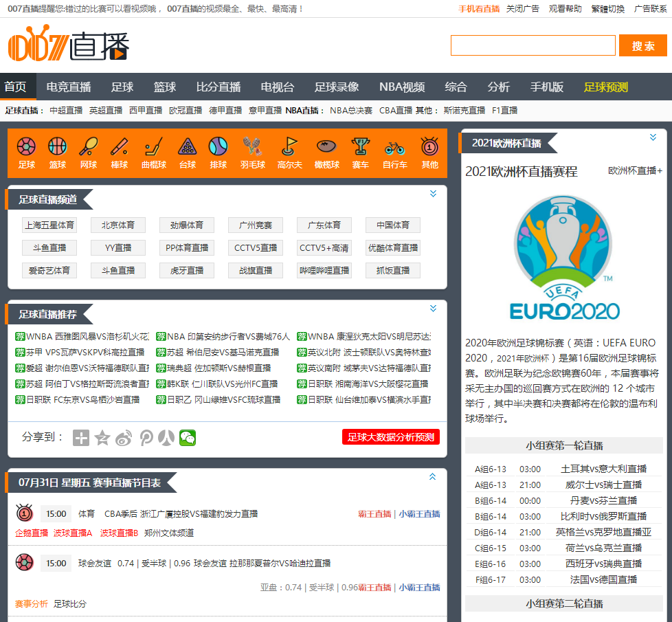Collapse the 2021欧洲杯直播 sidebar panel
The width and height of the screenshot is (672, 622).
point(653,137)
